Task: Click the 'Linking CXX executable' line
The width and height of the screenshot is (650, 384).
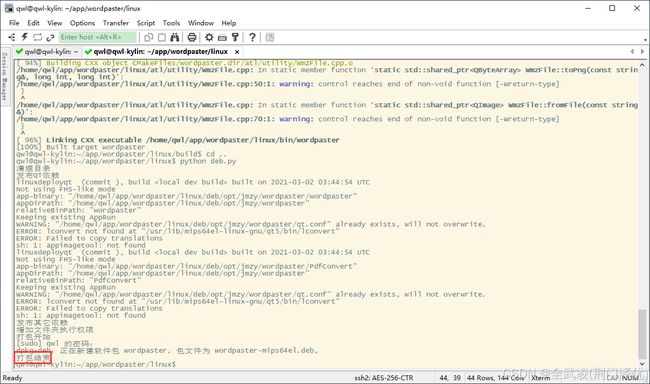Action: coord(177,140)
